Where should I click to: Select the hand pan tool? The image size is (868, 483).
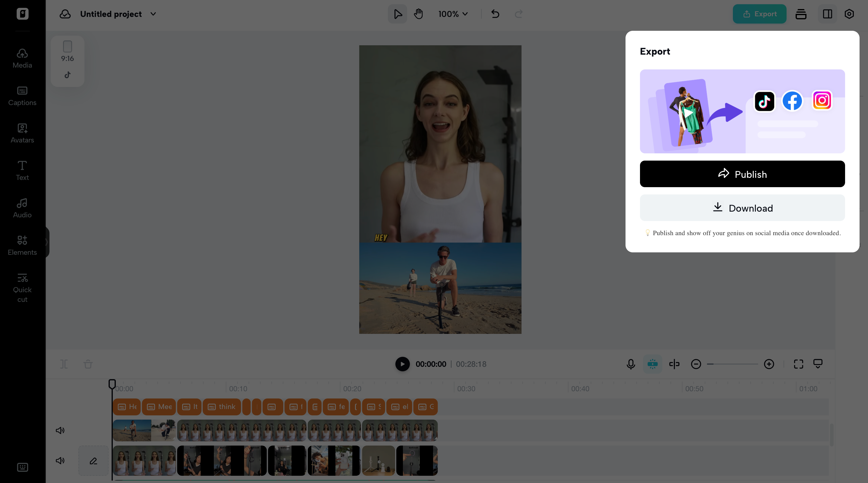pos(419,14)
